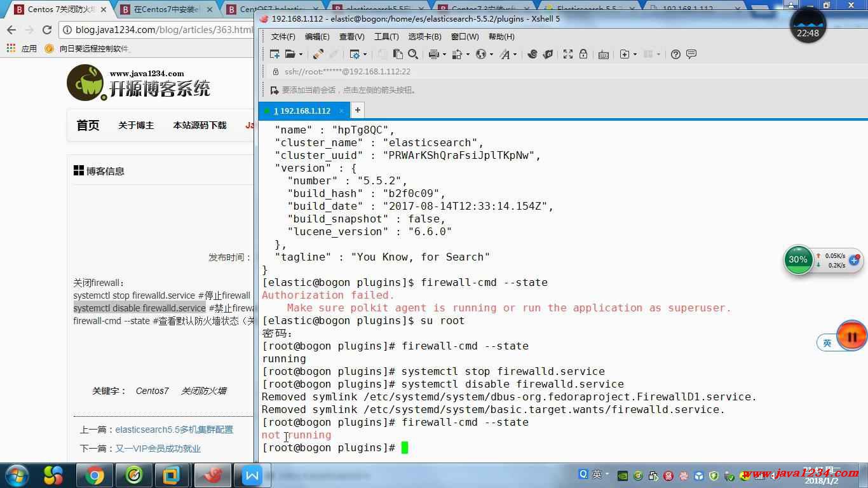This screenshot has width=868, height=488.
Task: Expand the Print icon dropdown arrow
Action: pyautogui.click(x=444, y=55)
